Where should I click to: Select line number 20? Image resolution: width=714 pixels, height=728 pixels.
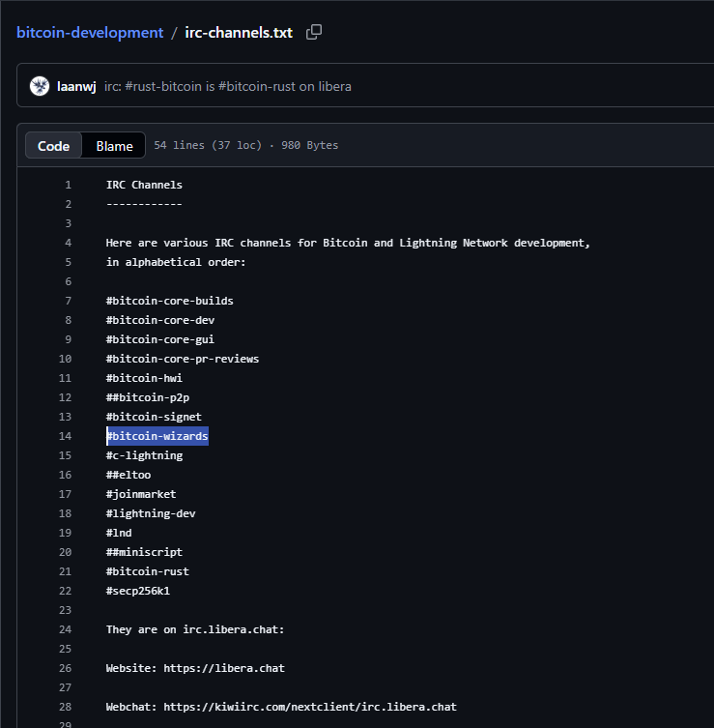click(x=65, y=552)
